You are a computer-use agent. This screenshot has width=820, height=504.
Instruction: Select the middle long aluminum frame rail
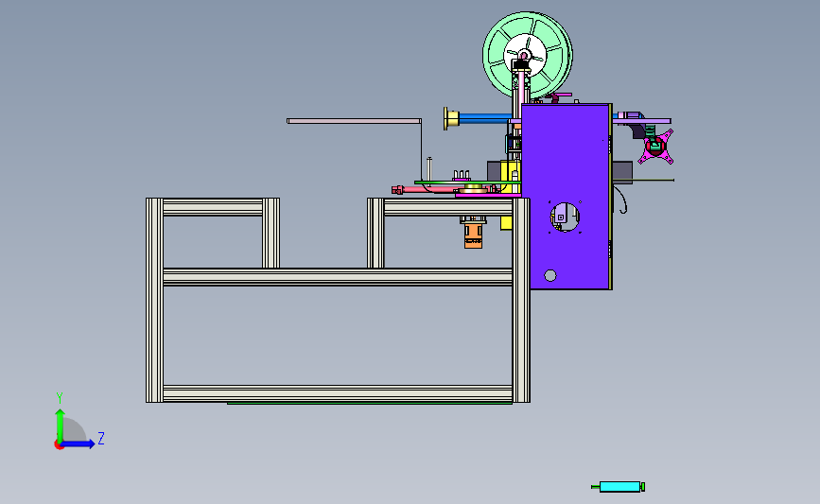[338, 277]
